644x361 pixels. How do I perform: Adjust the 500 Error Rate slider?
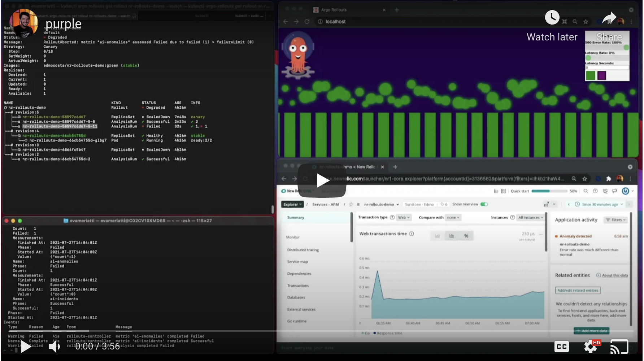point(607,47)
